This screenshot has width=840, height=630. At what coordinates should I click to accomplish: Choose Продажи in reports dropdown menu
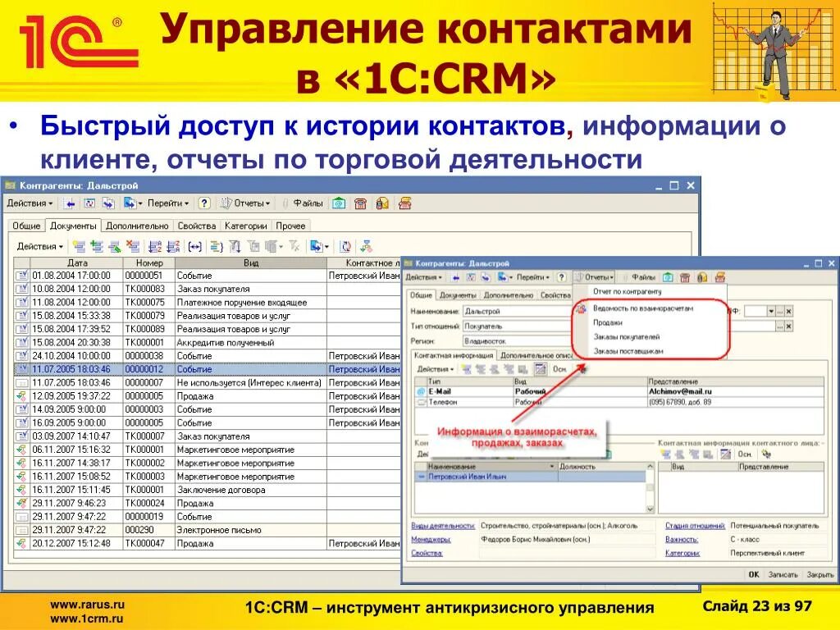coord(608,322)
